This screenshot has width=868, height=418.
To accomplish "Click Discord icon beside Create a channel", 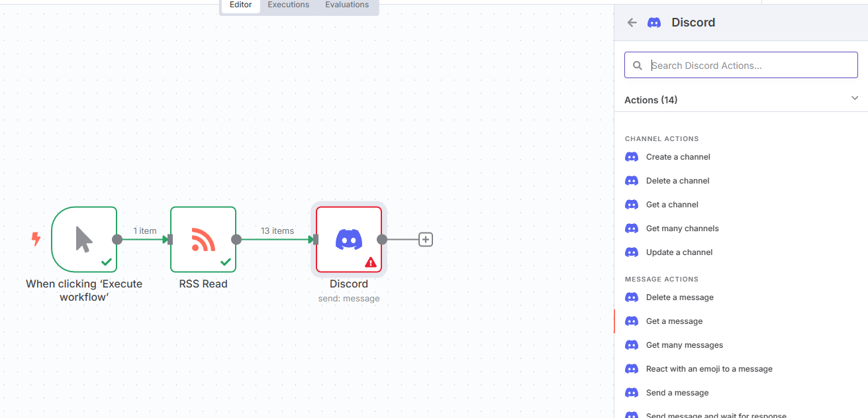I will point(632,157).
